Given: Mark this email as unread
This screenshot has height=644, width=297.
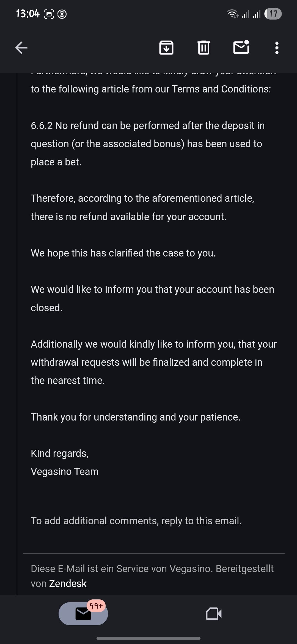Looking at the screenshot, I should click(241, 47).
